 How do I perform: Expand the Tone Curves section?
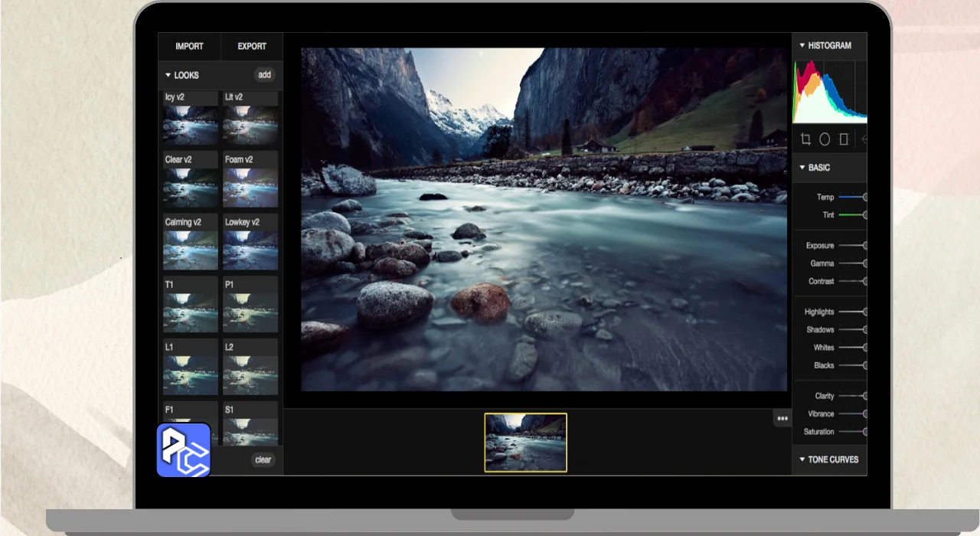click(x=828, y=459)
